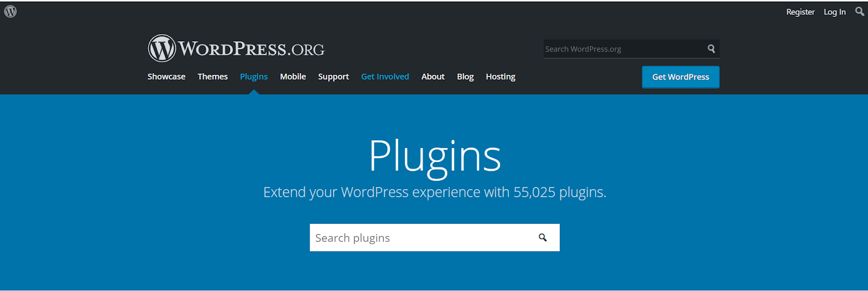Click the plugin search magnifier button

(542, 237)
